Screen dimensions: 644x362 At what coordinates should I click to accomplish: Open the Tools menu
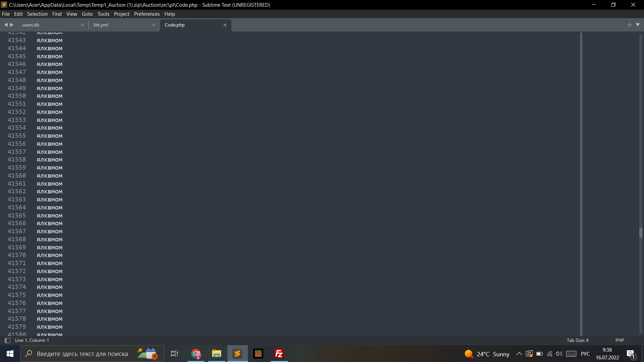[103, 14]
